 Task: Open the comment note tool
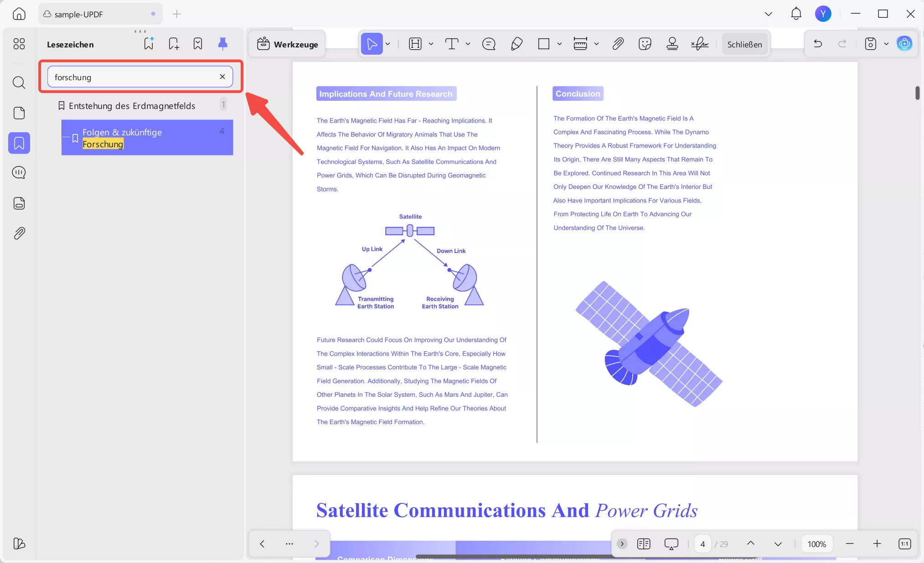(x=489, y=44)
